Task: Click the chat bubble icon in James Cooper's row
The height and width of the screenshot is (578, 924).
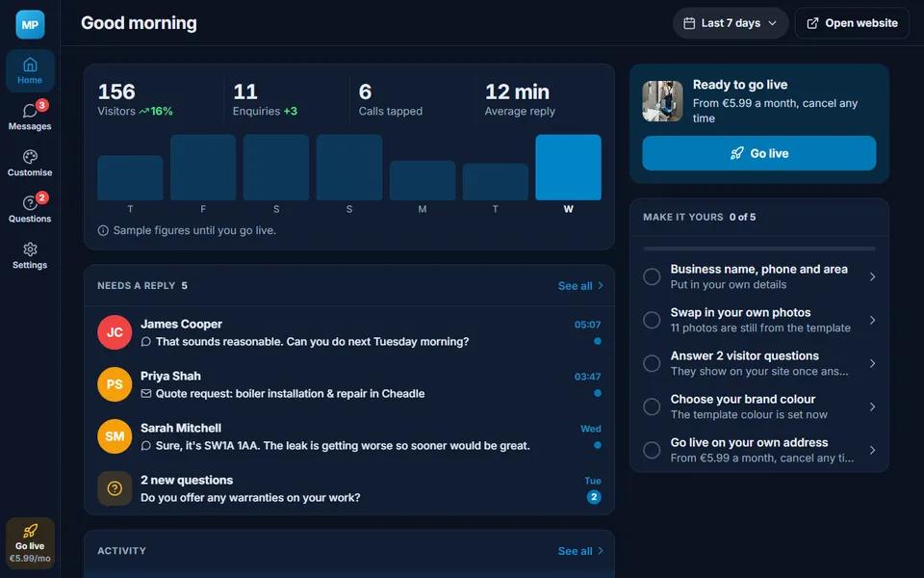Action: pos(146,341)
